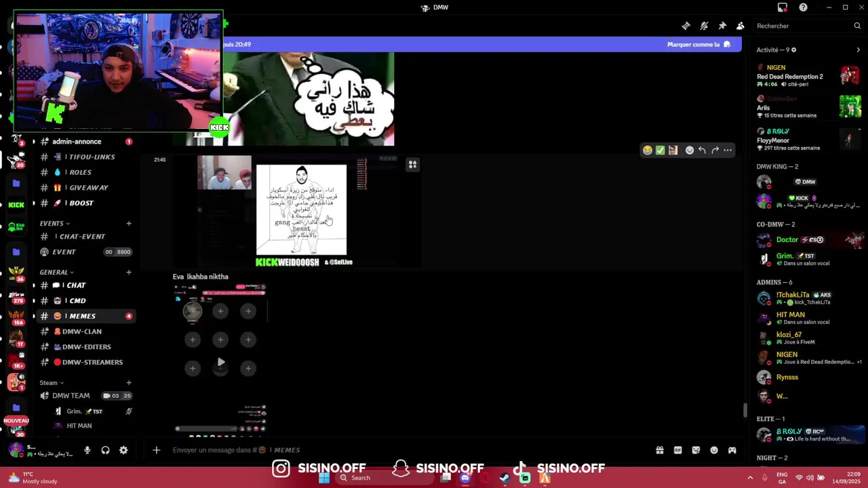Add a channel to GENERAL category plus
The width and height of the screenshot is (868, 488).
tap(129, 272)
